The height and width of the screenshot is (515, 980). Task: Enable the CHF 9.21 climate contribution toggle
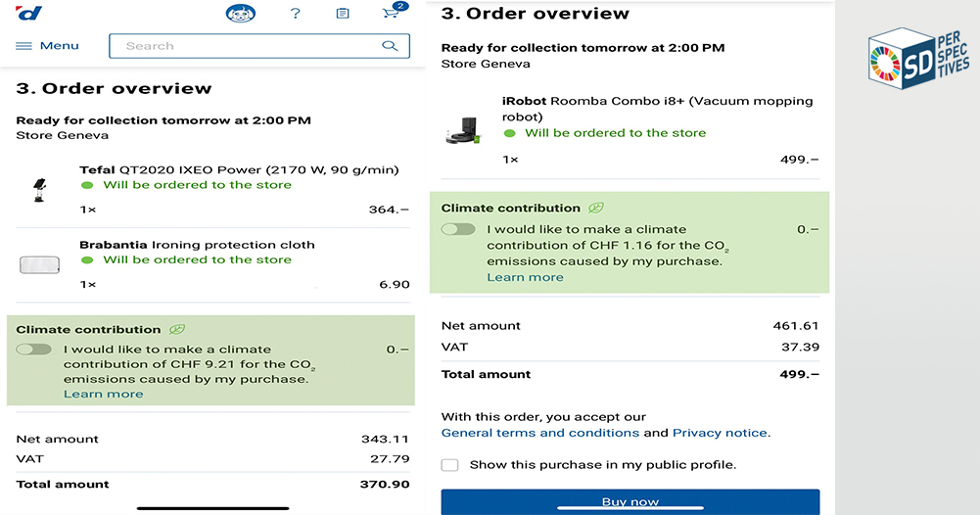(33, 350)
